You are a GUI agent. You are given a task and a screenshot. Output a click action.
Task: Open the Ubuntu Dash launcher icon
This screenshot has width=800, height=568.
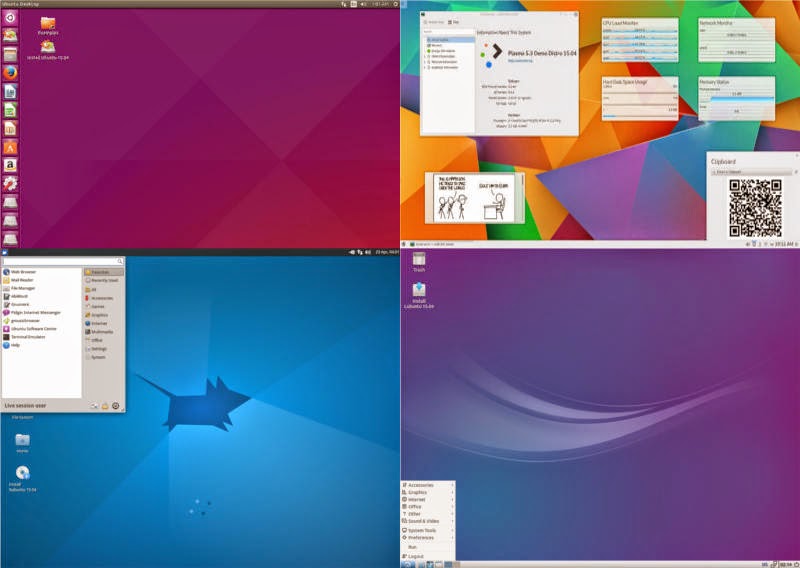click(10, 17)
